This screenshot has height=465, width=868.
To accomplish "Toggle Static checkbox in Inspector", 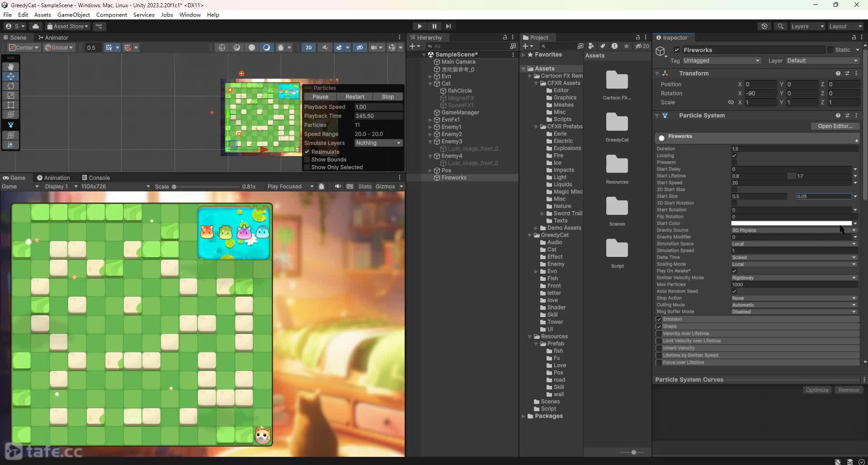I will click(830, 50).
